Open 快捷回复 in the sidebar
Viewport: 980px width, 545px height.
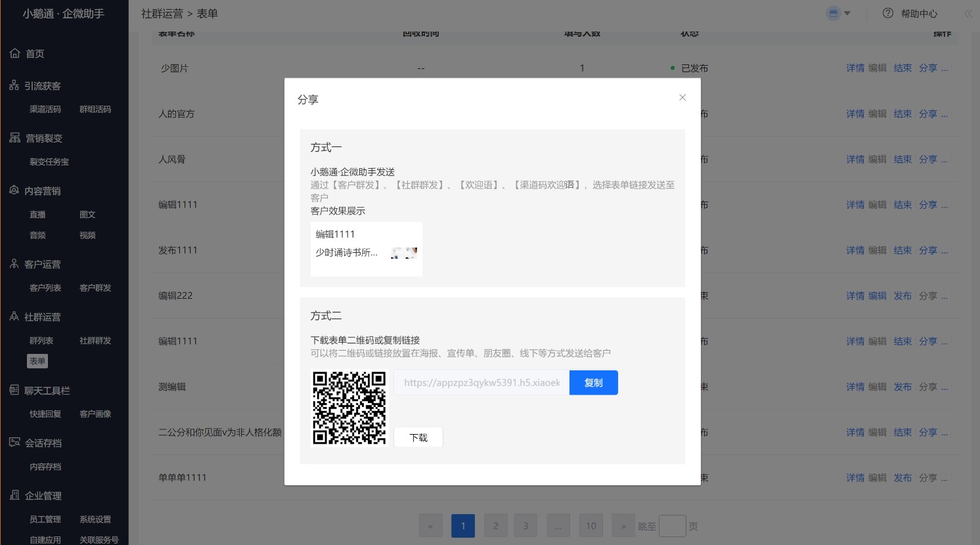45,414
